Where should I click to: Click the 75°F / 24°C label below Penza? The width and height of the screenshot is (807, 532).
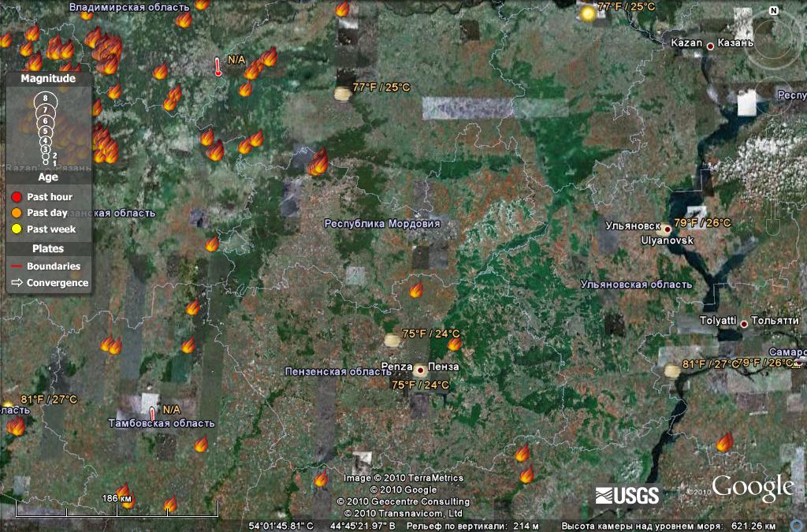point(421,385)
